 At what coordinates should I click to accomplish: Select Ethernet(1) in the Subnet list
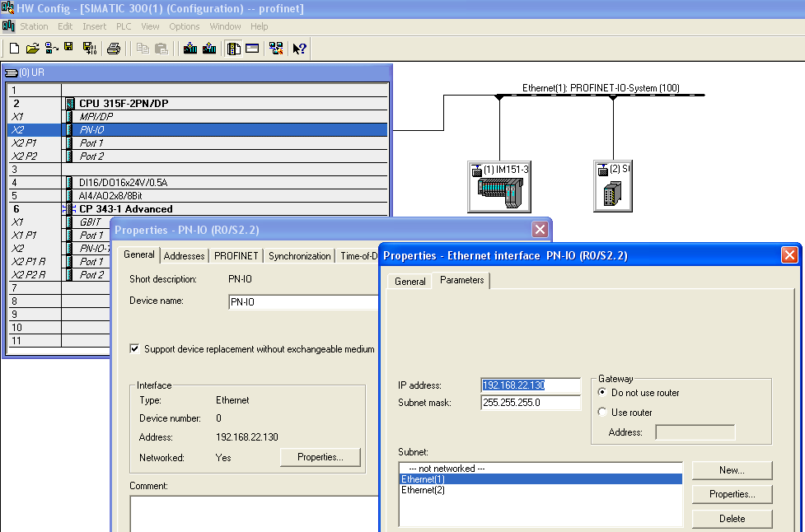(x=541, y=479)
